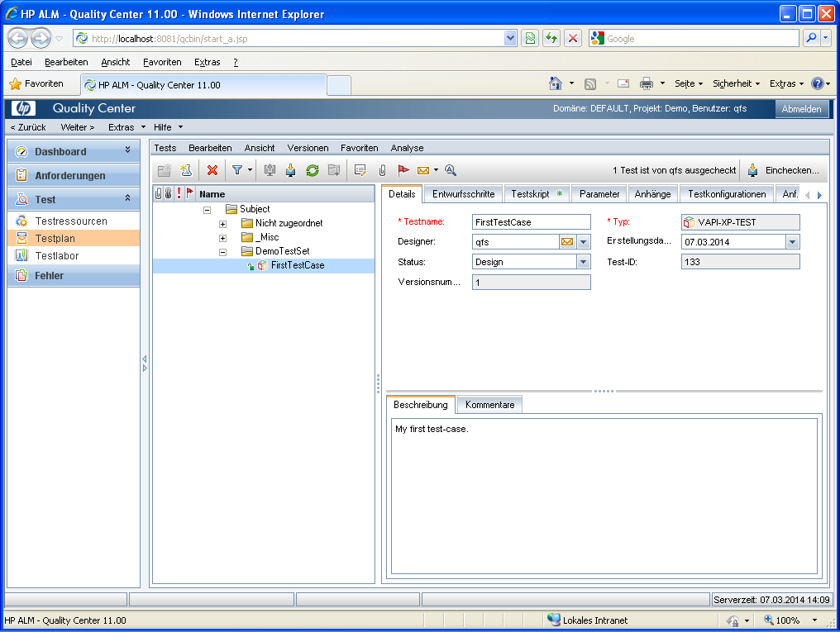
Task: Switch to the Anhänge tab
Action: pyautogui.click(x=652, y=194)
